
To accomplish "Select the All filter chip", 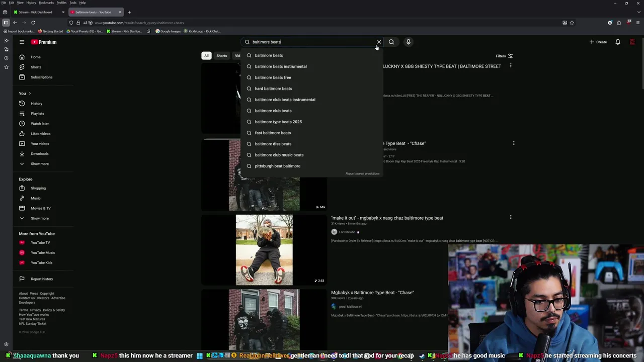I will pos(206,56).
